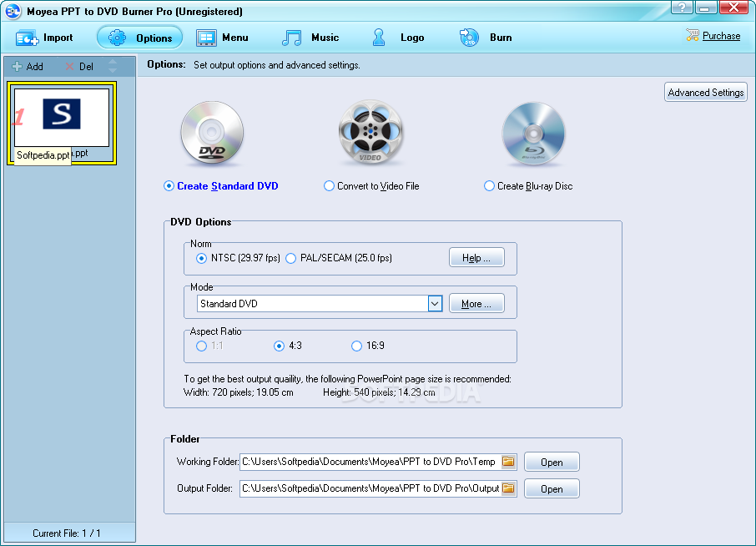Browse for Working Folder via folder icon
The height and width of the screenshot is (546, 756).
(508, 461)
